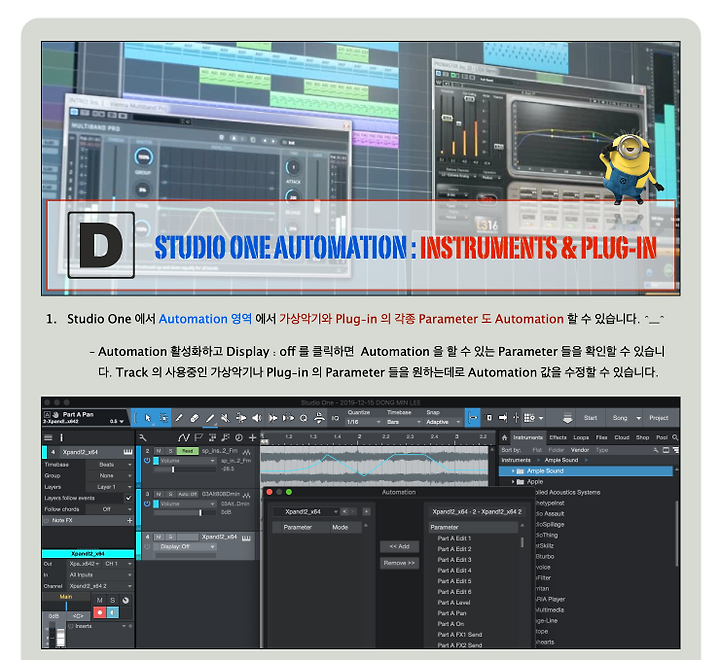Click the Remove >> button
Image resolution: width=720 pixels, height=660 pixels.
(x=399, y=563)
